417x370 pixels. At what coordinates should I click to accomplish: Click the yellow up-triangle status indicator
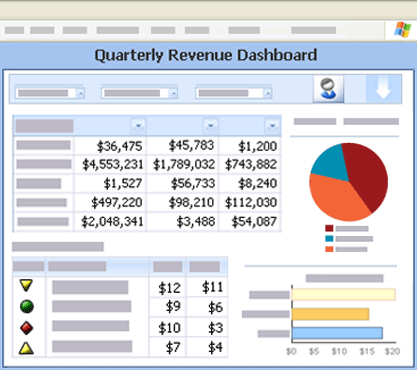[x=26, y=348]
